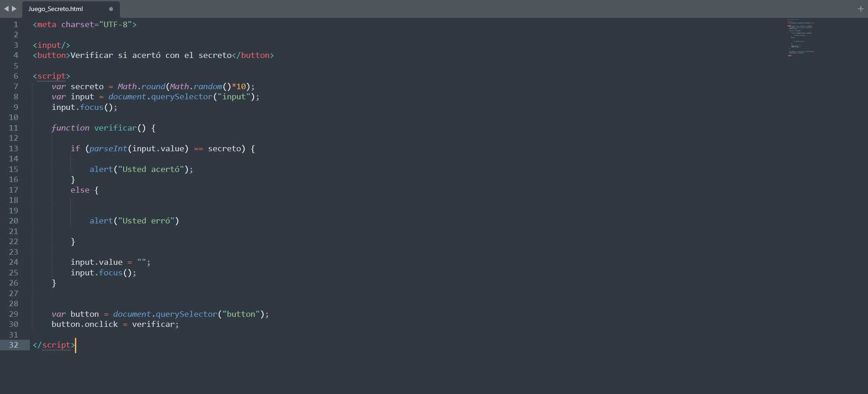The height and width of the screenshot is (394, 868).
Task: Click 'parseInt' on line 13
Action: (x=108, y=148)
